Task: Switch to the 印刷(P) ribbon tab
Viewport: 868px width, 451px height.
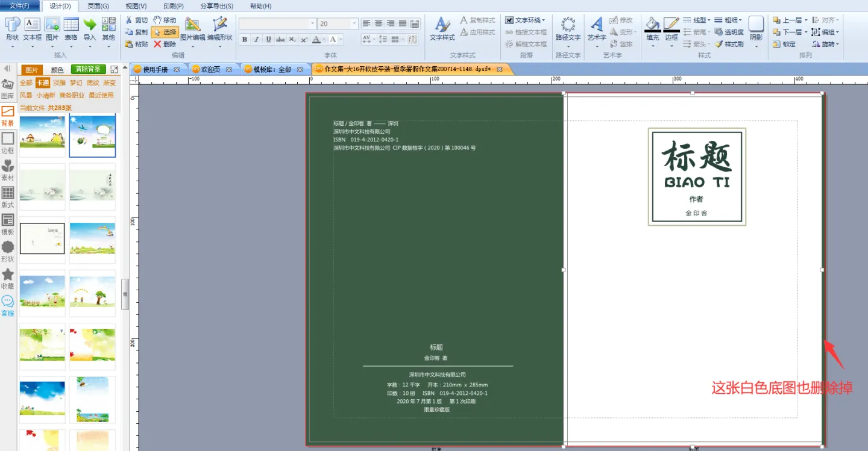Action: pyautogui.click(x=174, y=6)
